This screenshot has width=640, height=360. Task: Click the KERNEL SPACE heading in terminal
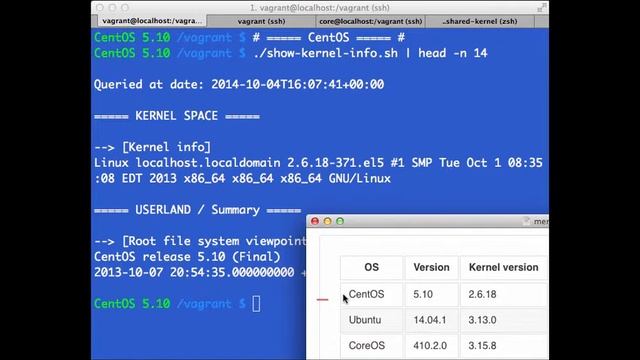(176, 116)
